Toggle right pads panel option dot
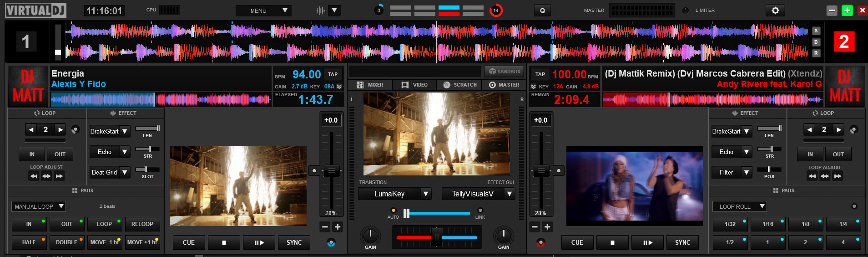 pyautogui.click(x=854, y=206)
